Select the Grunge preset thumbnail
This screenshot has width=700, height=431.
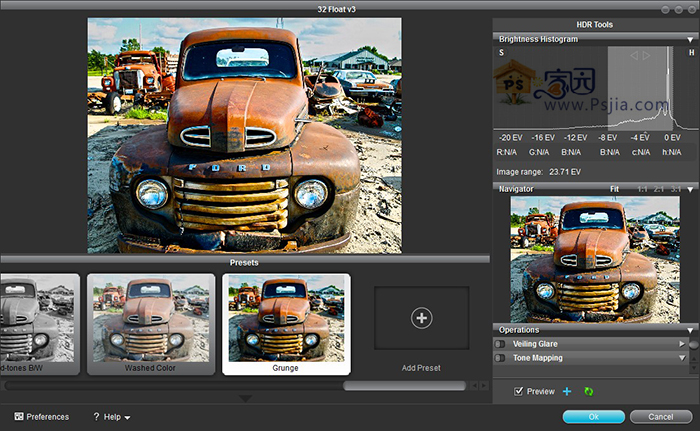coord(286,324)
